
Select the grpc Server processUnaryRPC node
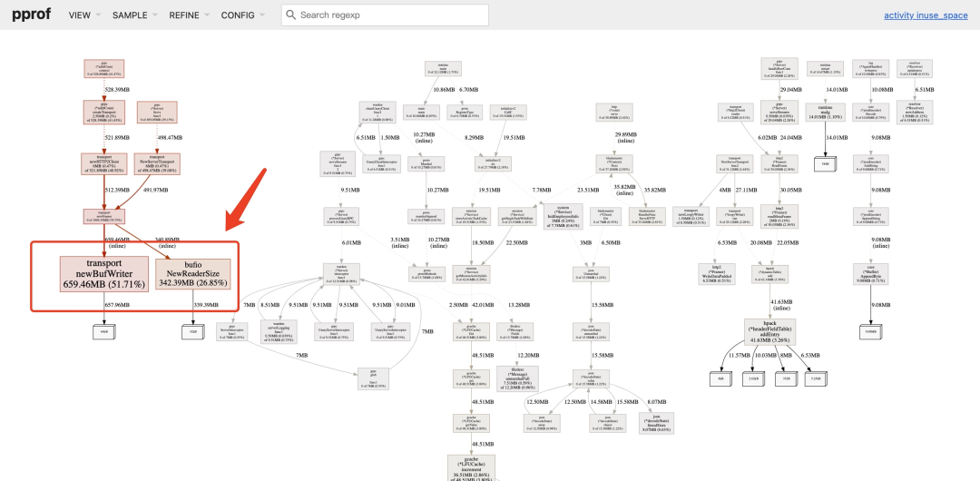point(341,216)
